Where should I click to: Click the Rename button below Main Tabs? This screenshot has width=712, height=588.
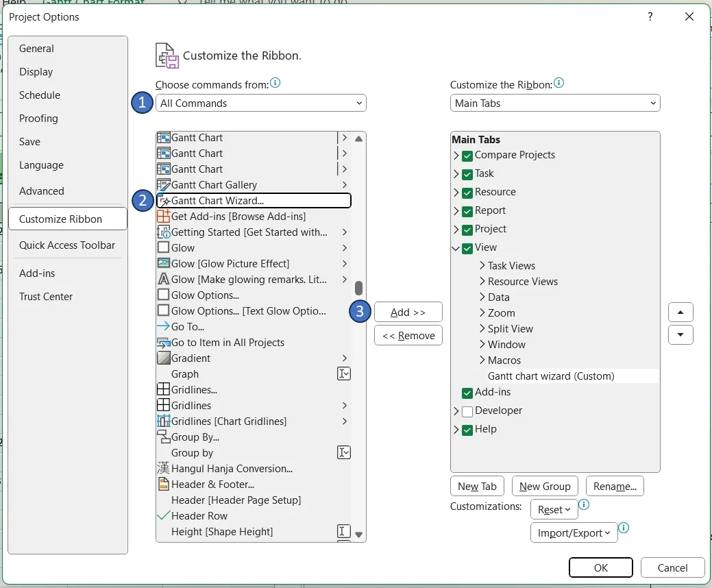click(x=614, y=486)
